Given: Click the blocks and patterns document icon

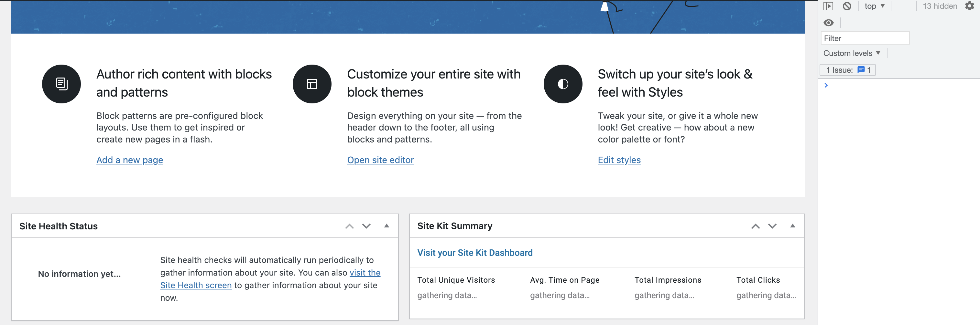Looking at the screenshot, I should 61,84.
